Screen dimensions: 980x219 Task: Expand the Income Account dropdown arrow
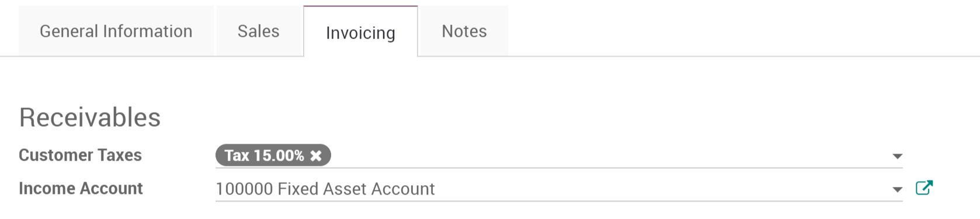(897, 189)
